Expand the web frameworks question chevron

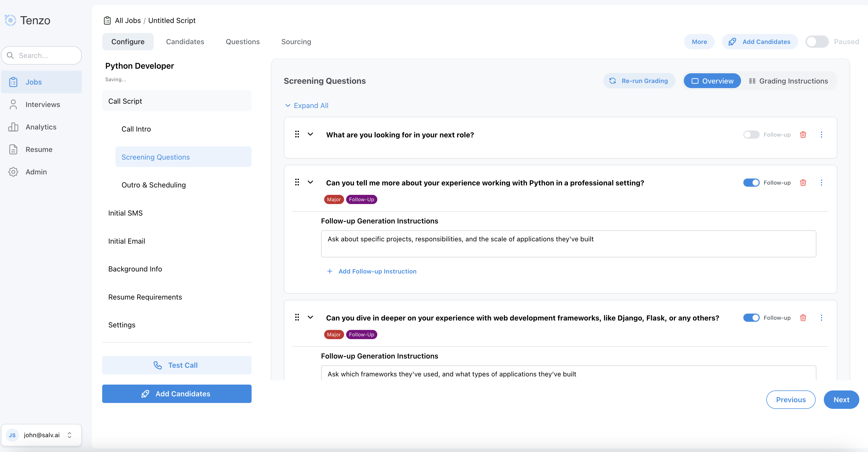[x=310, y=317]
